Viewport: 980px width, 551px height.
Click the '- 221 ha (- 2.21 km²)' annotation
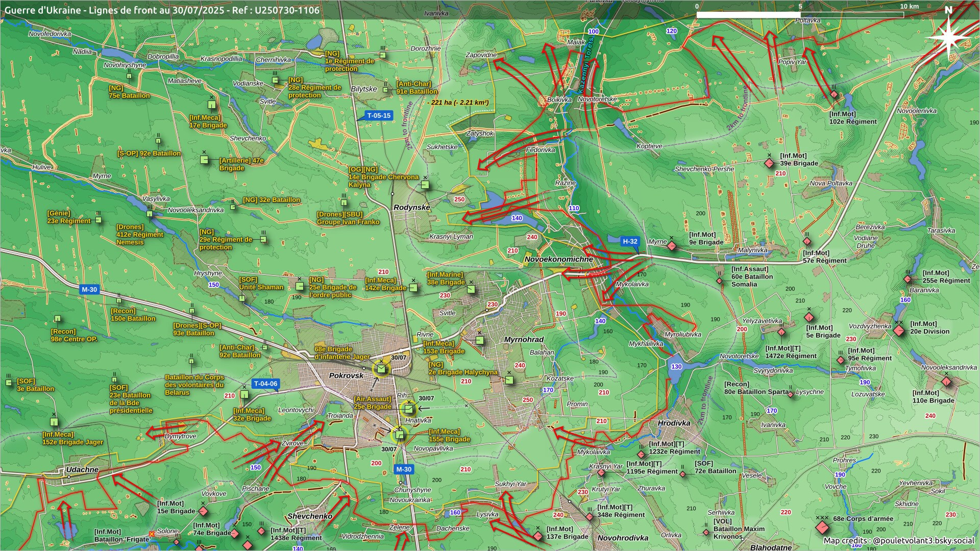[x=458, y=103]
